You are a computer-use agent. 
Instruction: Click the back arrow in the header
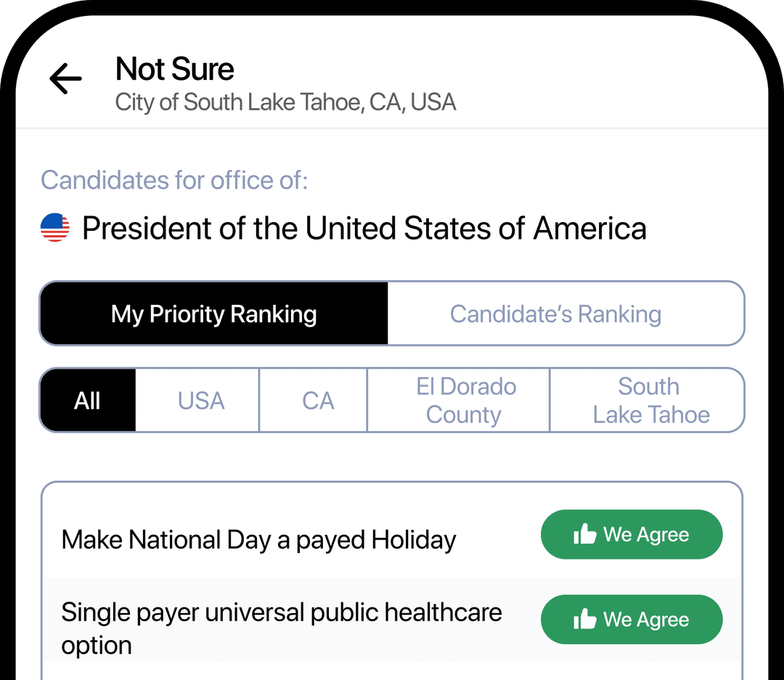pyautogui.click(x=65, y=78)
